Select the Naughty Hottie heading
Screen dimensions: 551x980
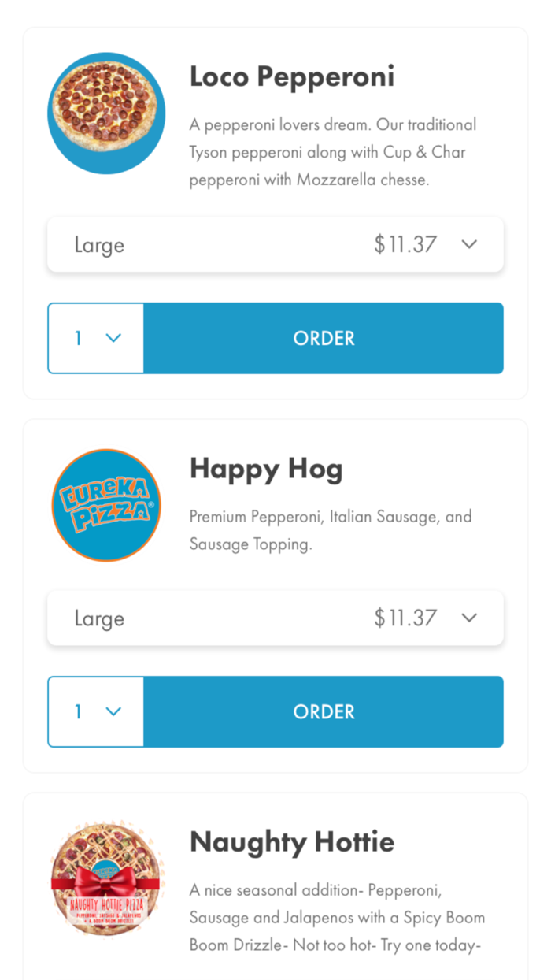click(x=291, y=841)
